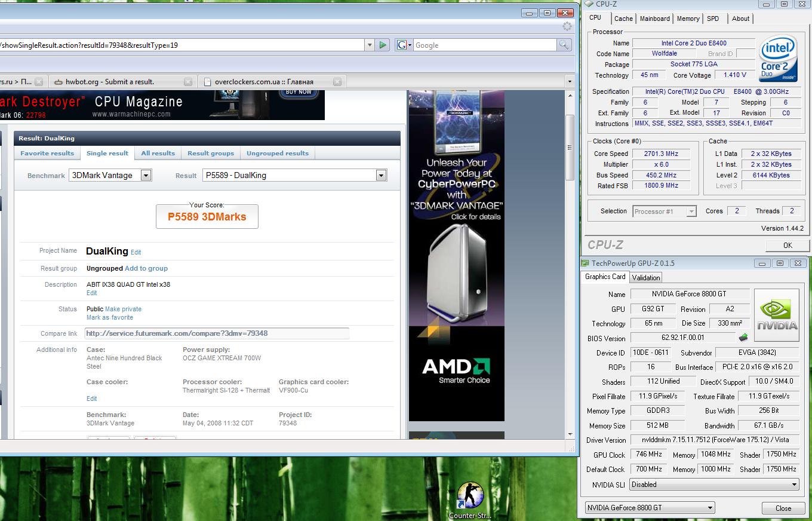This screenshot has height=521, width=812.
Task: Click Edit link under Description
Action: point(91,293)
